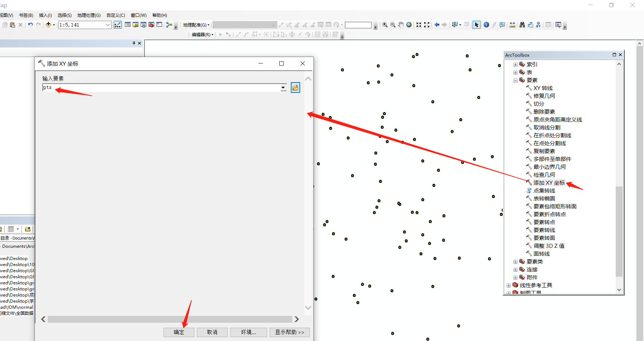Open the 窗口(W) menu
The image size is (644, 341).
tap(138, 15)
